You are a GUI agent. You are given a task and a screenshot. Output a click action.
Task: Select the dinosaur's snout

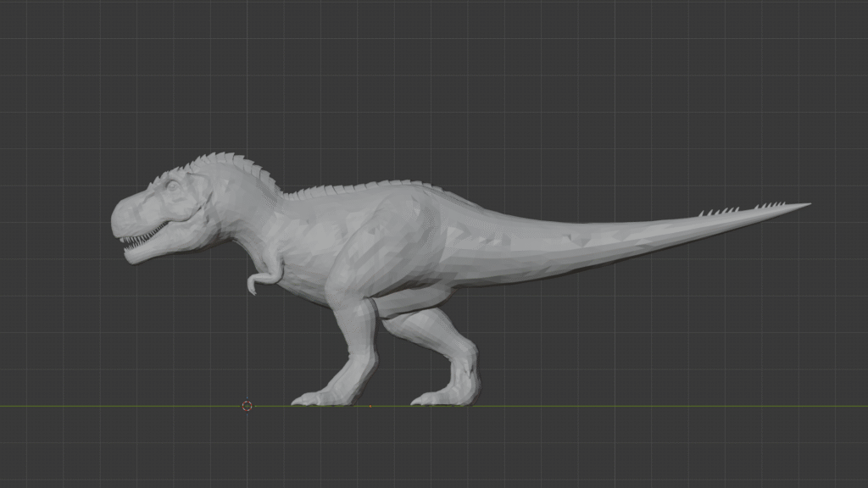click(125, 215)
